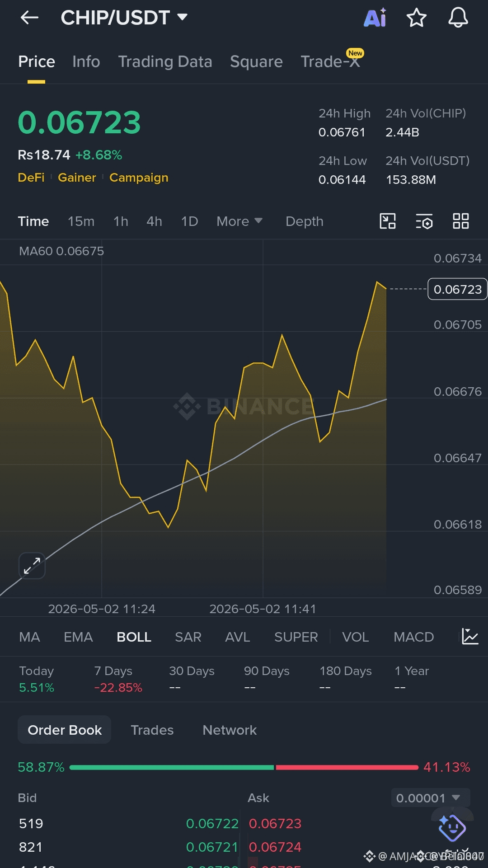Open the Trading Data tab
Screen dimensions: 488x868
(165, 61)
